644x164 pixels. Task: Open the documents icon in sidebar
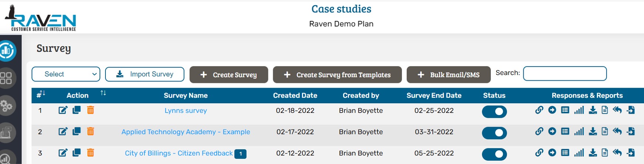(6, 133)
